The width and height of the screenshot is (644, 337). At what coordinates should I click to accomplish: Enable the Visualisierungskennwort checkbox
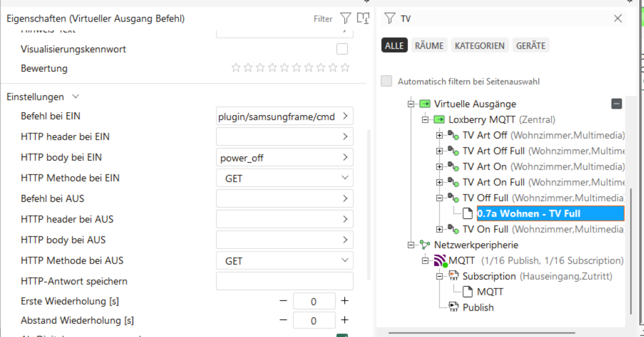click(x=342, y=49)
